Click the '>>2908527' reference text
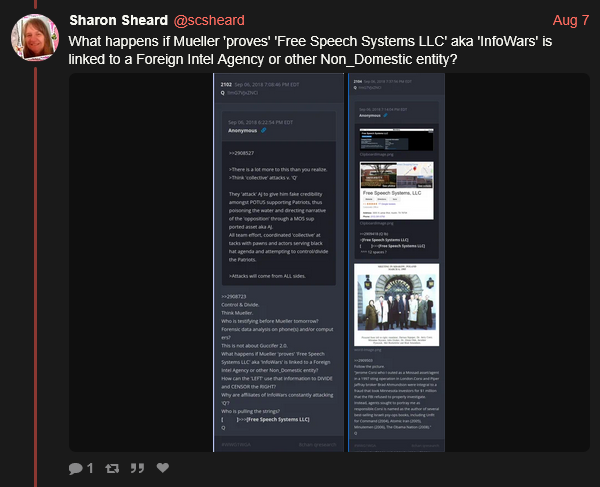Screen dimensions: 600x487 click(241, 153)
